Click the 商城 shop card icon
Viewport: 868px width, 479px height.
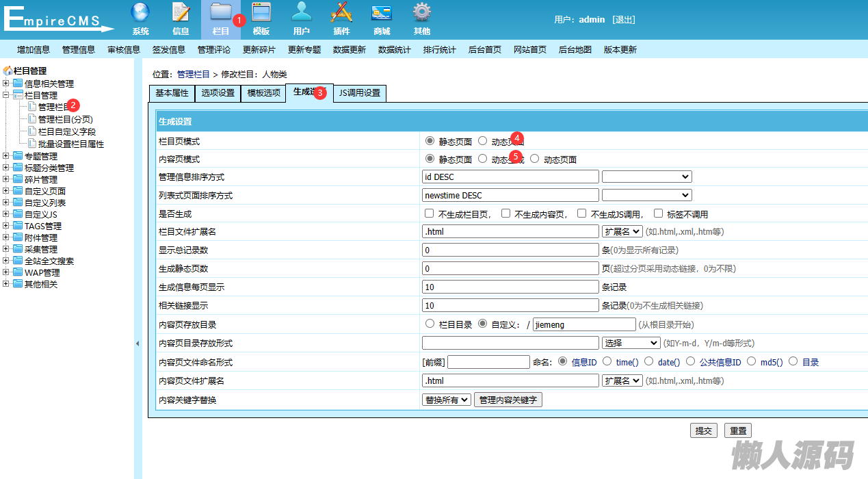pyautogui.click(x=382, y=13)
